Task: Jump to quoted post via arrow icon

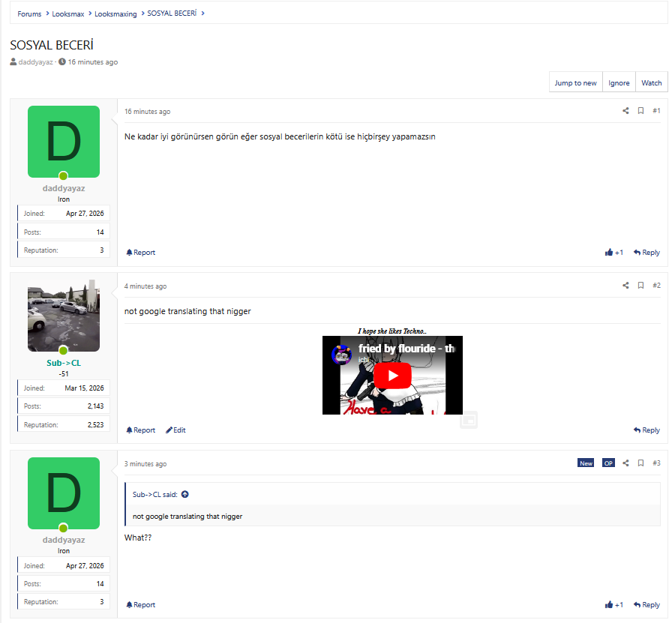Action: pos(185,494)
